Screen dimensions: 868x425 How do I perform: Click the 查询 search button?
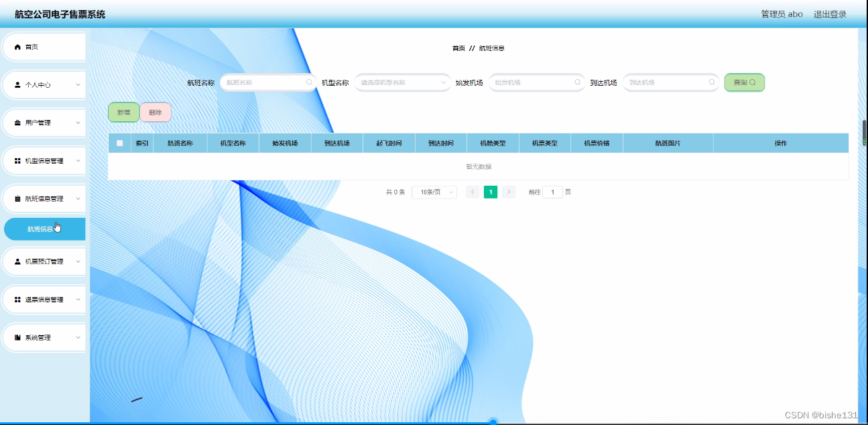coord(744,82)
